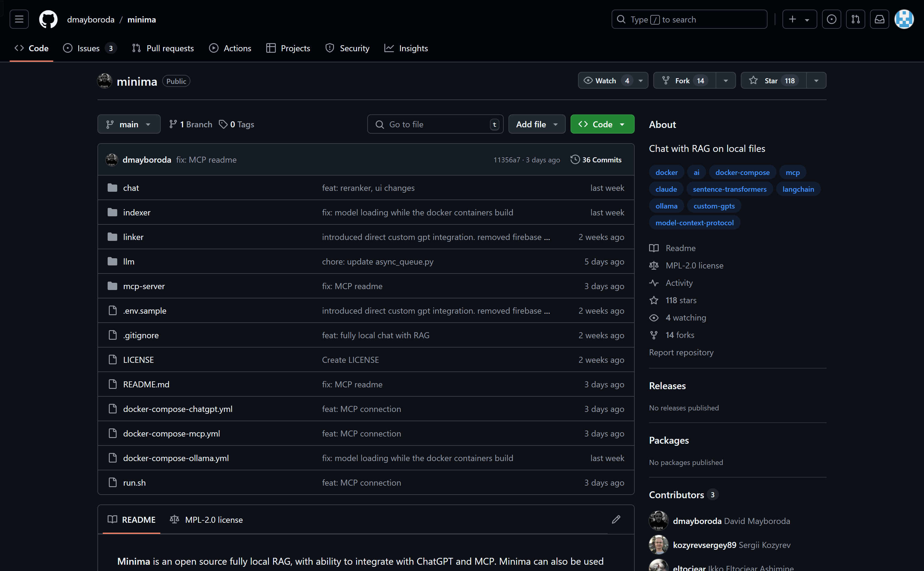
Task: Open the indexer folder
Action: pos(137,212)
